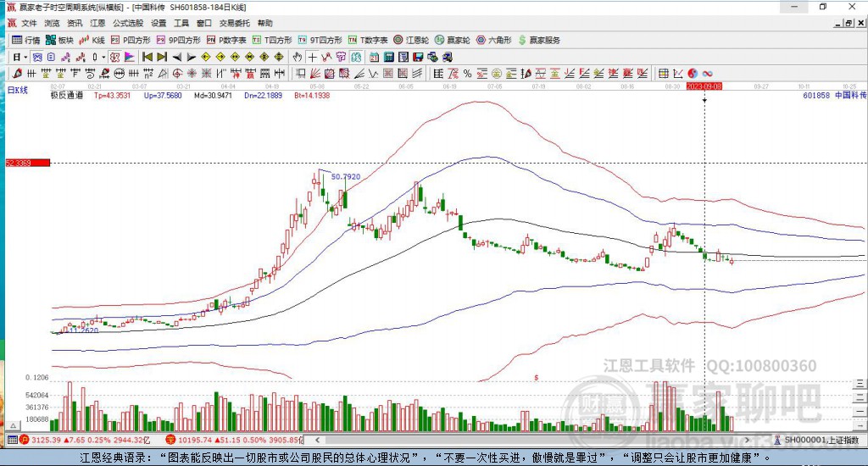Expand the dropdown arrow beside the 0 icon

(x=103, y=57)
